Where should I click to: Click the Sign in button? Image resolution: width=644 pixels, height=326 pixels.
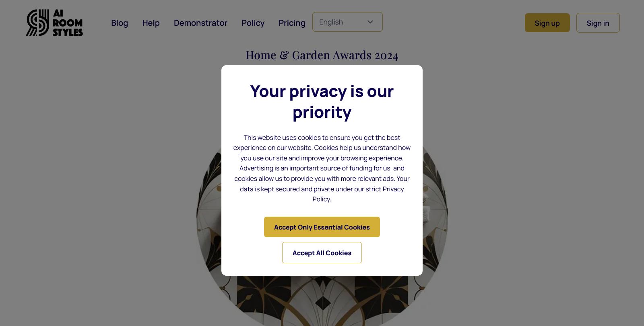pos(598,23)
